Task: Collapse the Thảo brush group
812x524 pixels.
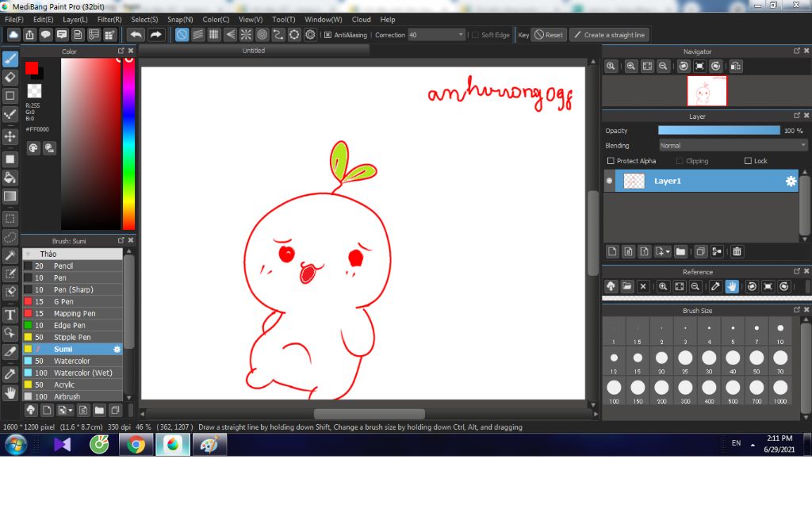Action: point(29,254)
